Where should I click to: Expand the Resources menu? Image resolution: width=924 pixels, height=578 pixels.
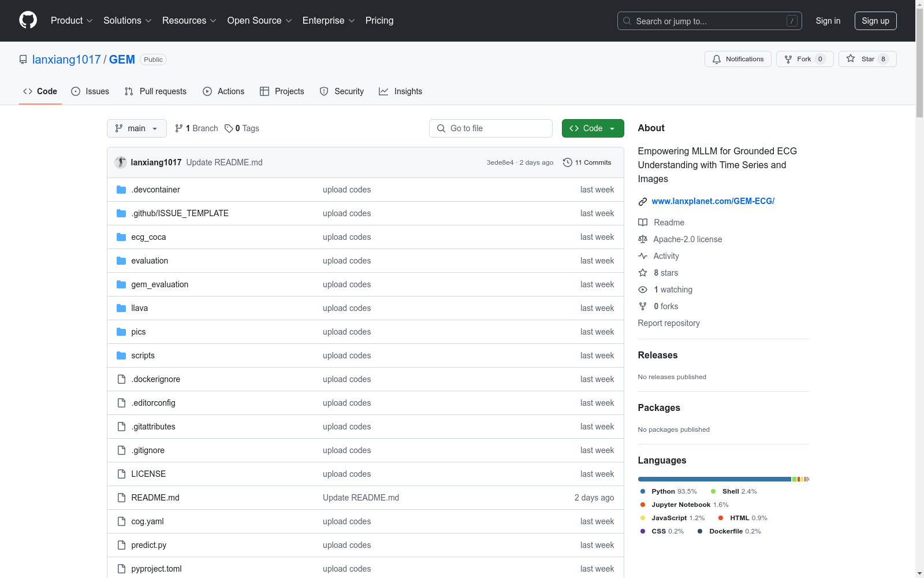(189, 21)
